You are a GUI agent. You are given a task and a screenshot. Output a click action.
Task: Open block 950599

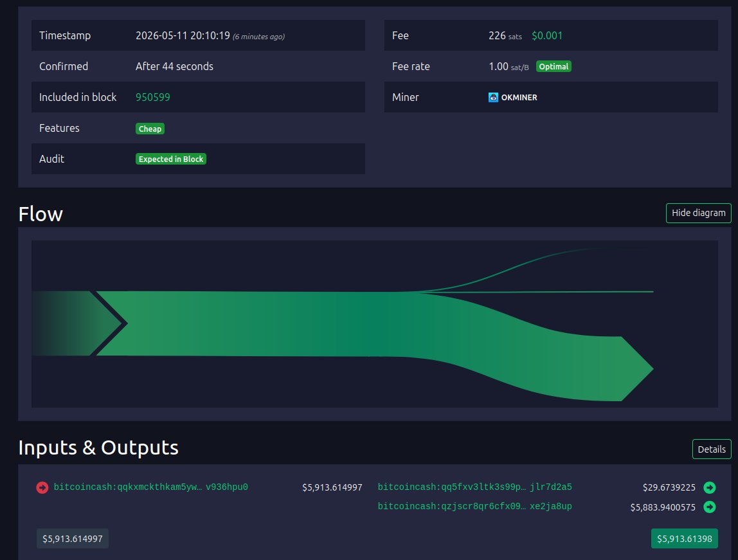click(153, 98)
